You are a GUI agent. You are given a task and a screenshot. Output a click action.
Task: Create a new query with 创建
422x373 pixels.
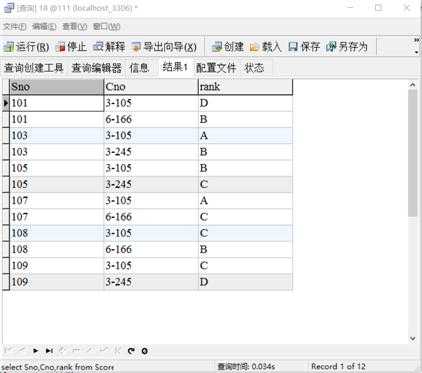pyautogui.click(x=228, y=47)
